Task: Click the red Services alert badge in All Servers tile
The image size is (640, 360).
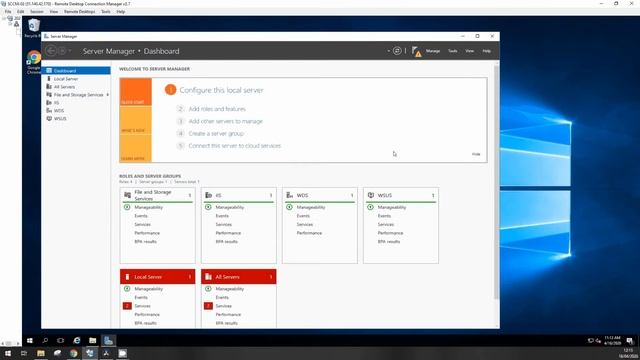Action: [x=208, y=306]
